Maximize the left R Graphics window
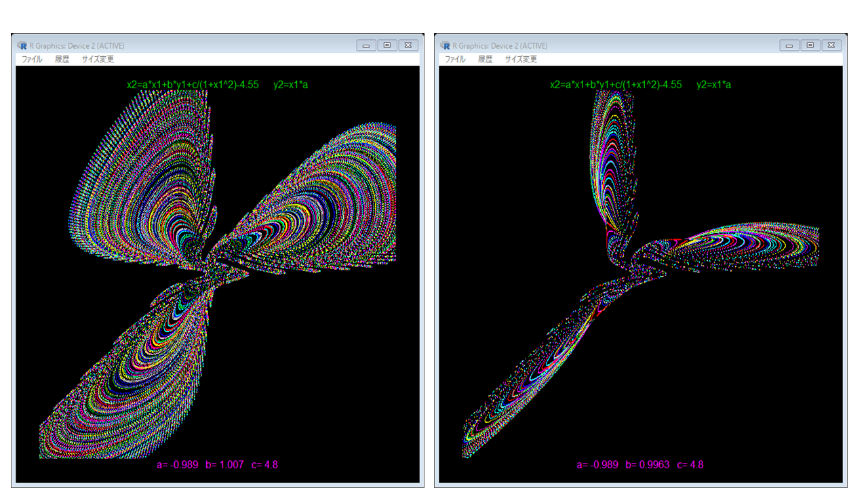Screen dimensions: 868x488 pyautogui.click(x=387, y=45)
